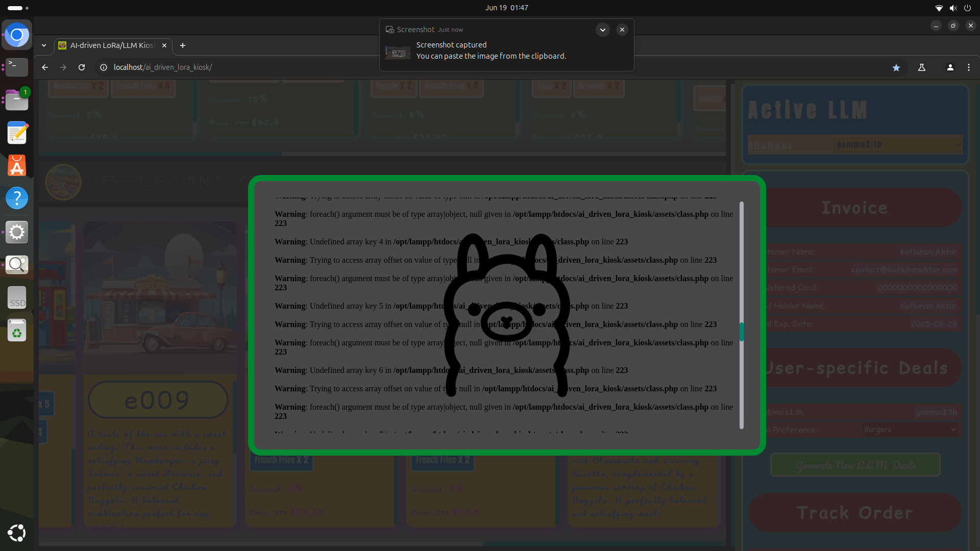
Task: Open the clock Jun 19 01:47 menu
Action: 507,8
